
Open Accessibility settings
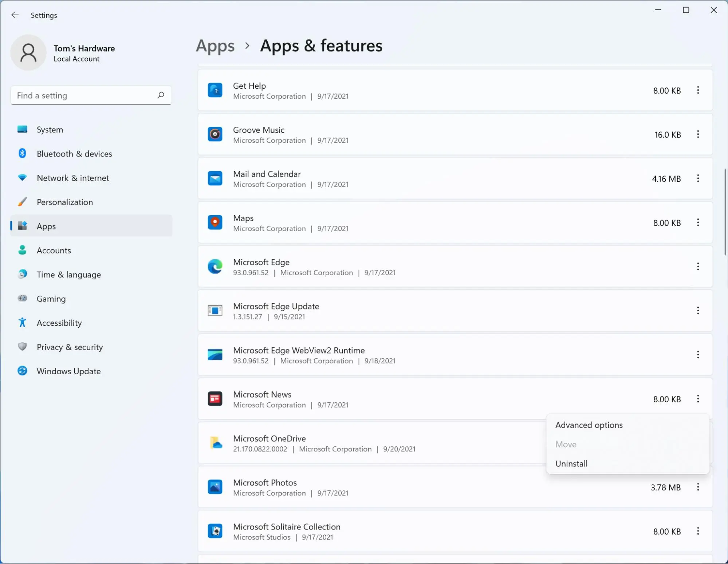coord(91,323)
